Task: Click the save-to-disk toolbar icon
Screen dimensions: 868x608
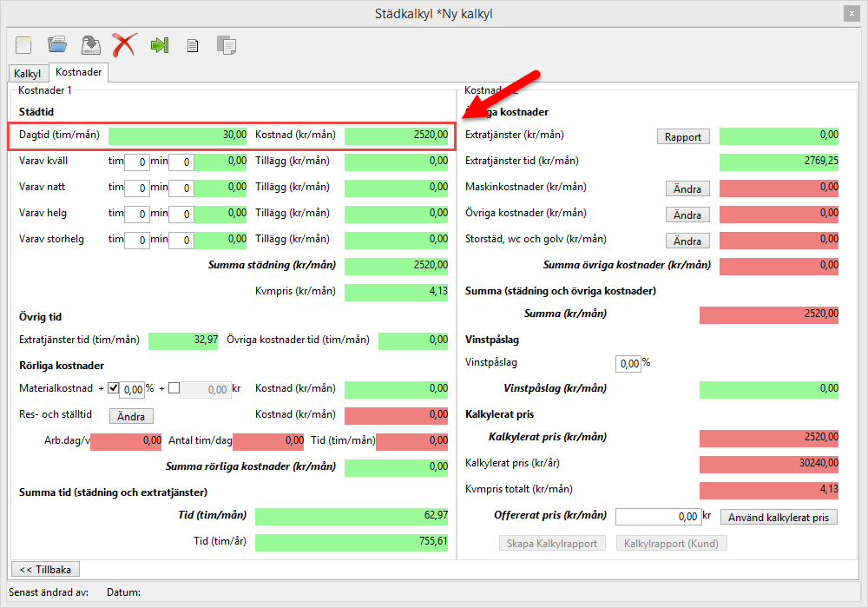Action: click(x=90, y=45)
